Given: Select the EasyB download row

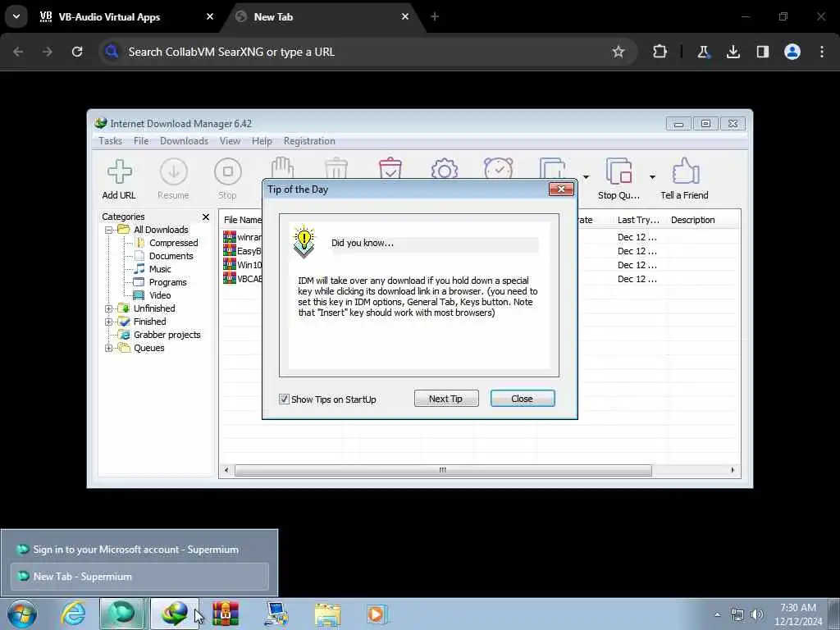Looking at the screenshot, I should (243, 251).
